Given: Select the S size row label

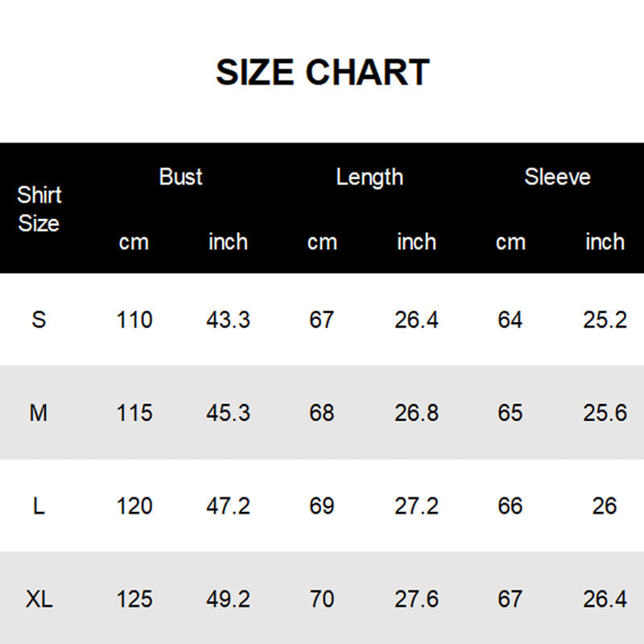Looking at the screenshot, I should click(x=39, y=320).
